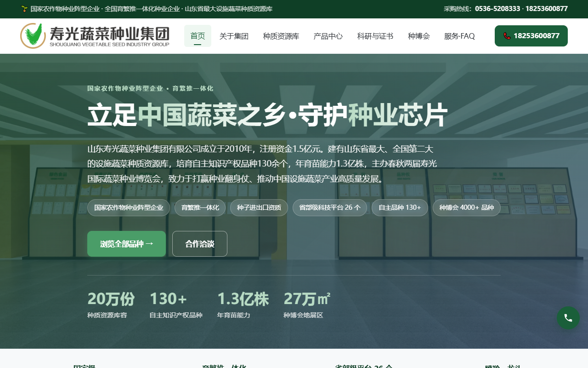Open the 关于集团 menu item
This screenshot has width=588, height=368.
pyautogui.click(x=234, y=36)
